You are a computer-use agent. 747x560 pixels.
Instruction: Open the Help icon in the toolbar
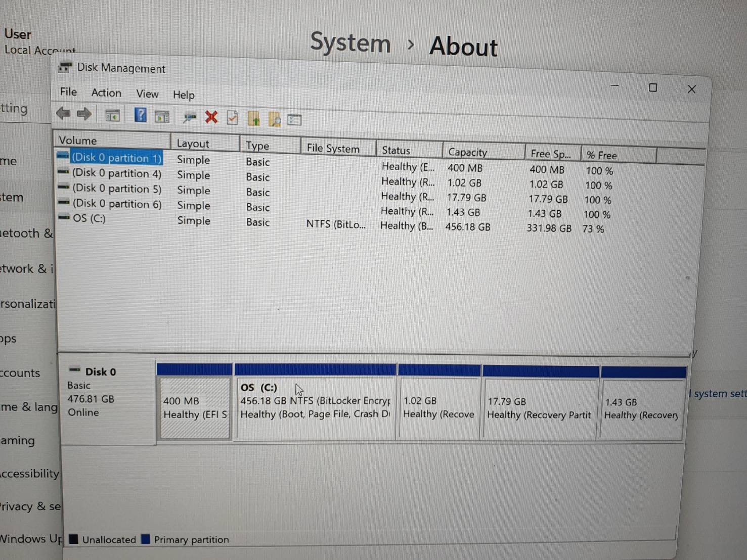(140, 115)
